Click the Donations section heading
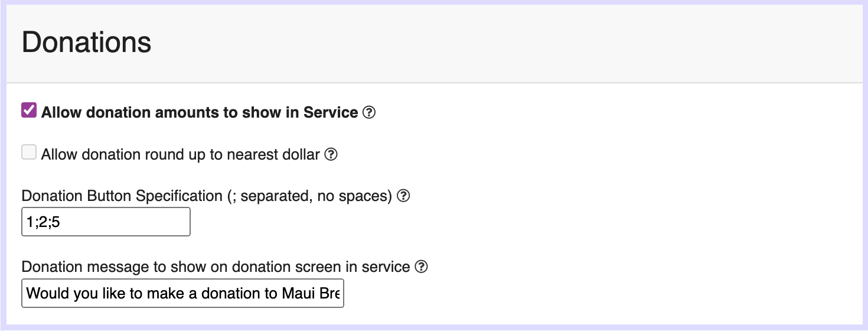The image size is (868, 331). coord(87,43)
